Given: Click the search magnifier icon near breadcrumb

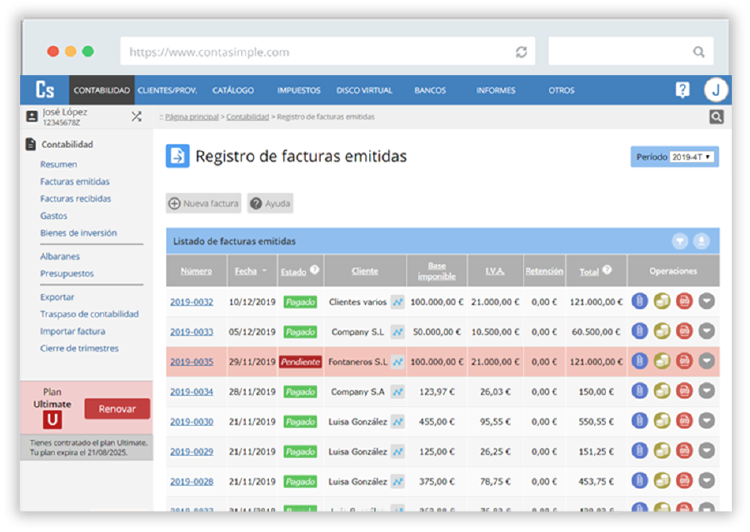Looking at the screenshot, I should coord(716,117).
